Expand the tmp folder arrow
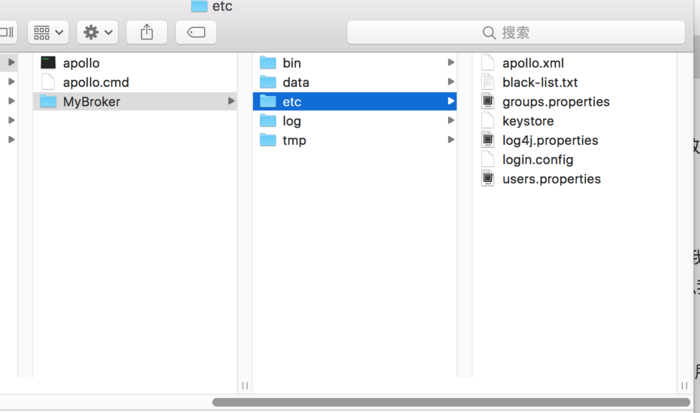This screenshot has width=700, height=413. [x=451, y=140]
